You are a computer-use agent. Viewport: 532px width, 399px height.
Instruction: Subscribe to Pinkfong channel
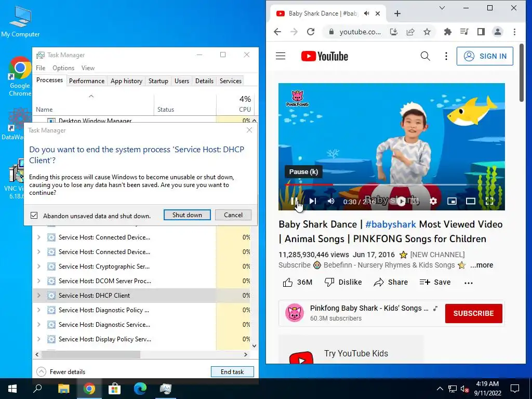pos(474,313)
